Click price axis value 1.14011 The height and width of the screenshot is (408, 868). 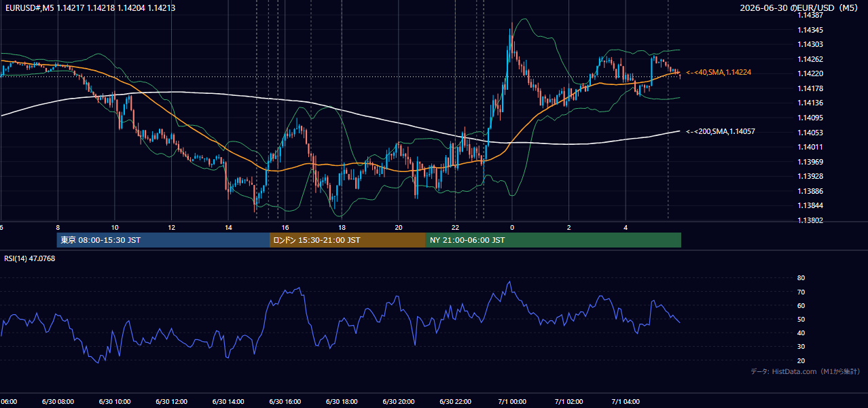pos(810,147)
